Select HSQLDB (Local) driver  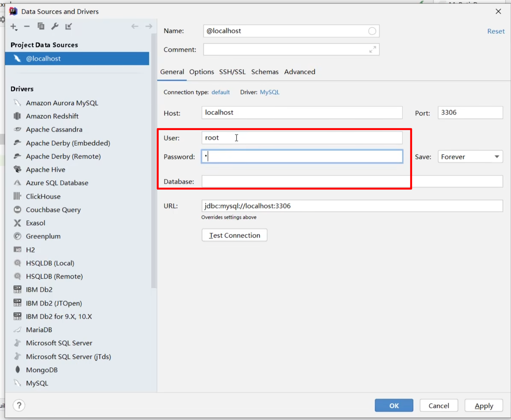tap(50, 263)
